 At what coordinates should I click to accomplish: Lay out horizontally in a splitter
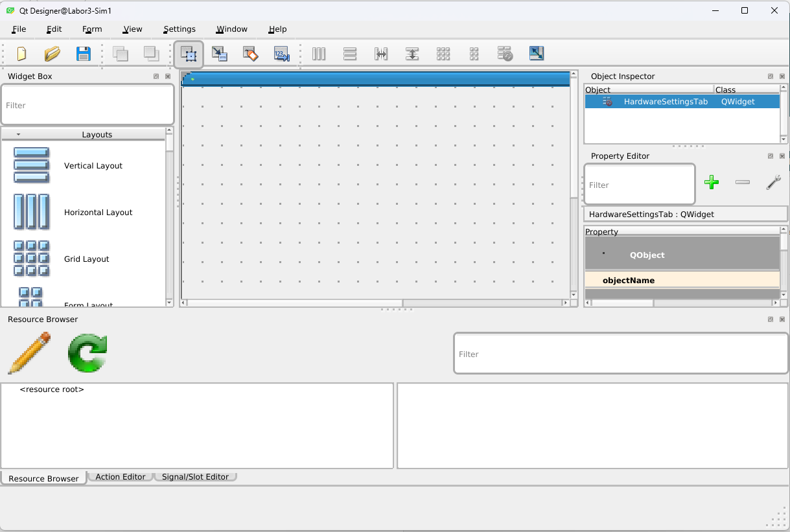[381, 54]
